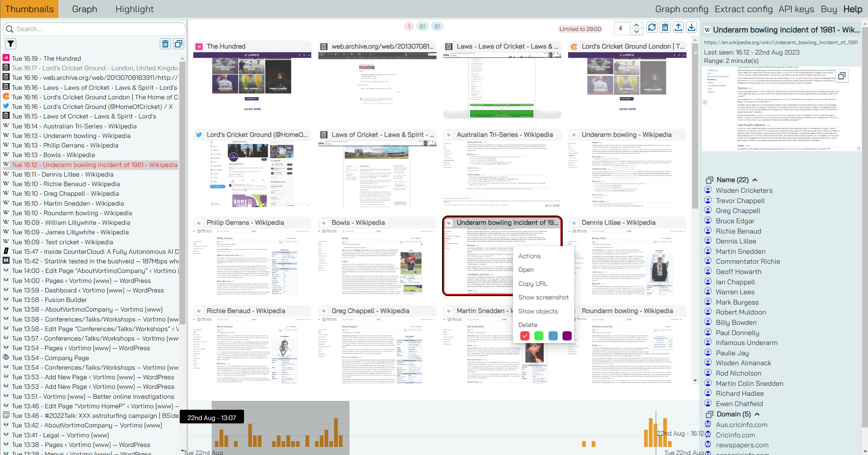Click the '22nd Aug - 13:07' timeline label
Viewport: 868px width, 455px height.
pos(212,417)
